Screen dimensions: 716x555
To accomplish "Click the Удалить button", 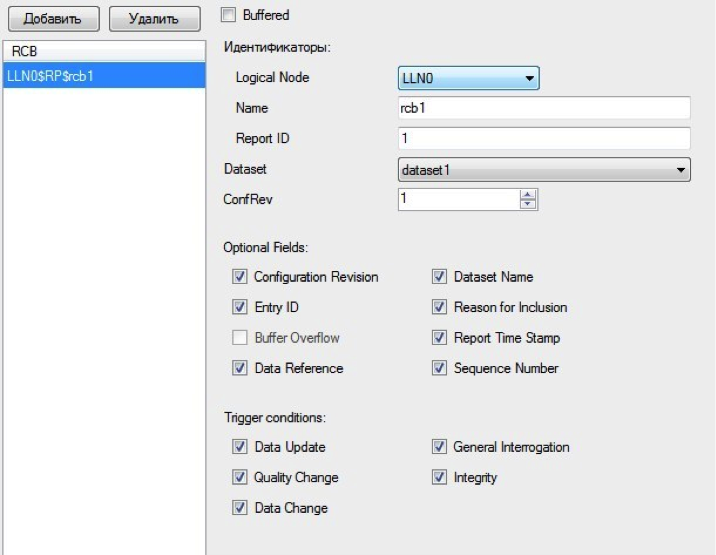I will [154, 19].
